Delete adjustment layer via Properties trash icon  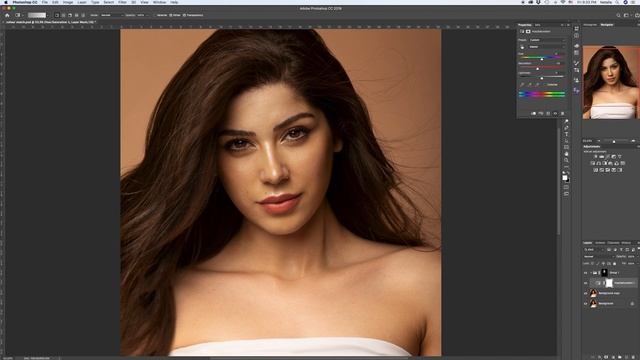click(x=562, y=113)
